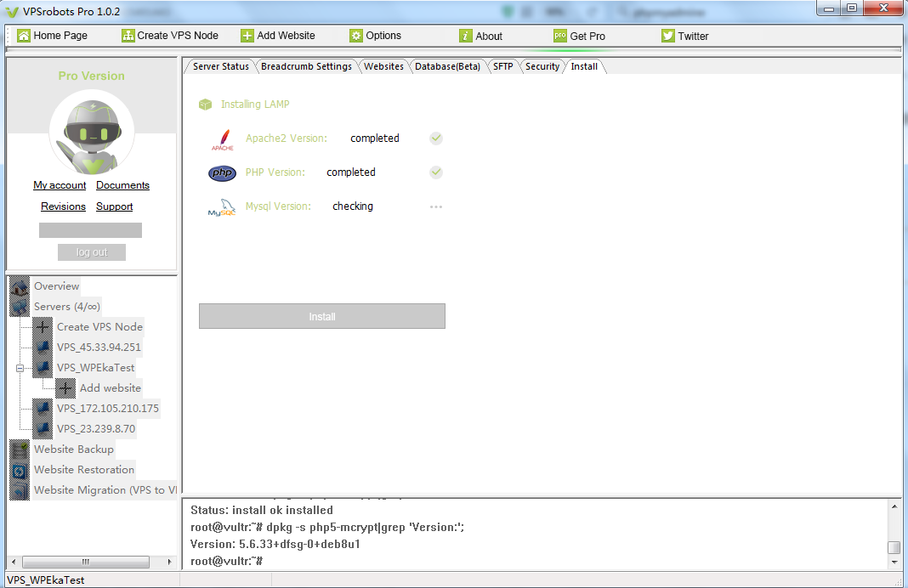
Task: Click the terminal scrollbar down arrow
Action: point(894,562)
